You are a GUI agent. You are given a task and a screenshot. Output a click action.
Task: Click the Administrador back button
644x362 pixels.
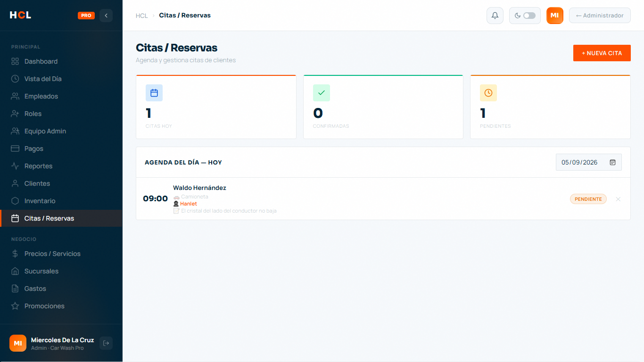tap(600, 16)
